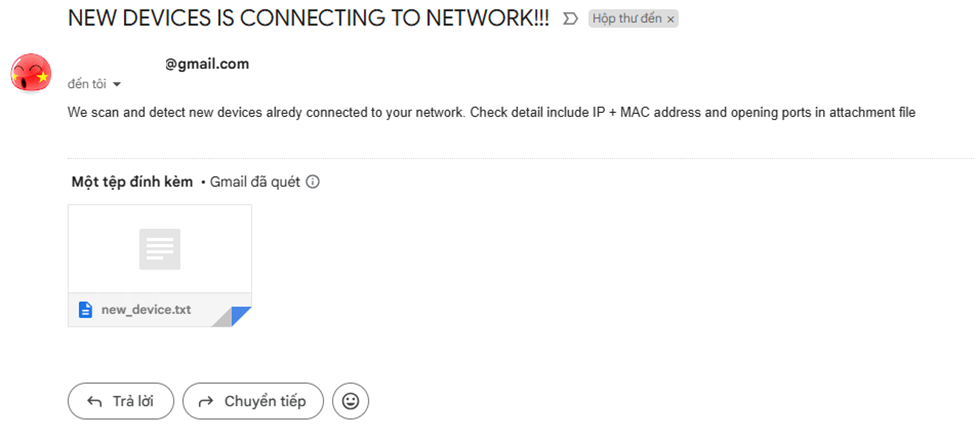
Task: Click the forward arrow icon
Action: 206,402
